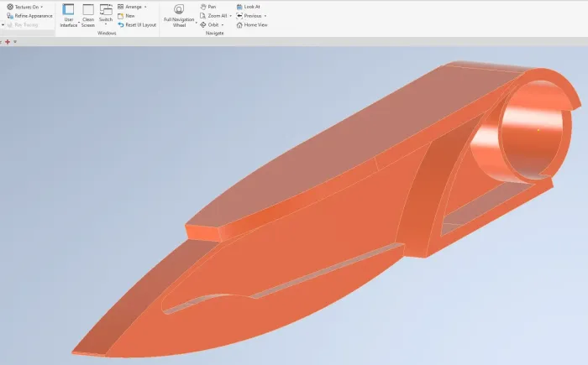Click the red plus below the ribbon
The height and width of the screenshot is (365, 588).
[7, 41]
